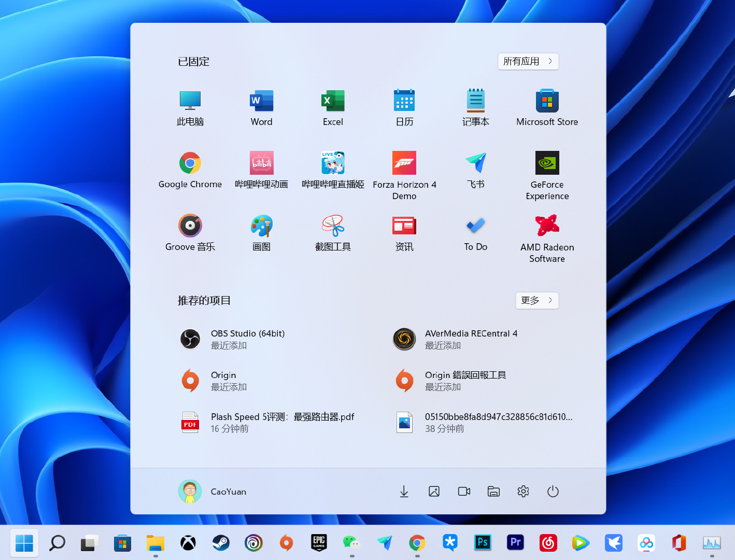Viewport: 735px width, 560px height.
Task: Open the CaoYuan user account menu
Action: [x=213, y=492]
